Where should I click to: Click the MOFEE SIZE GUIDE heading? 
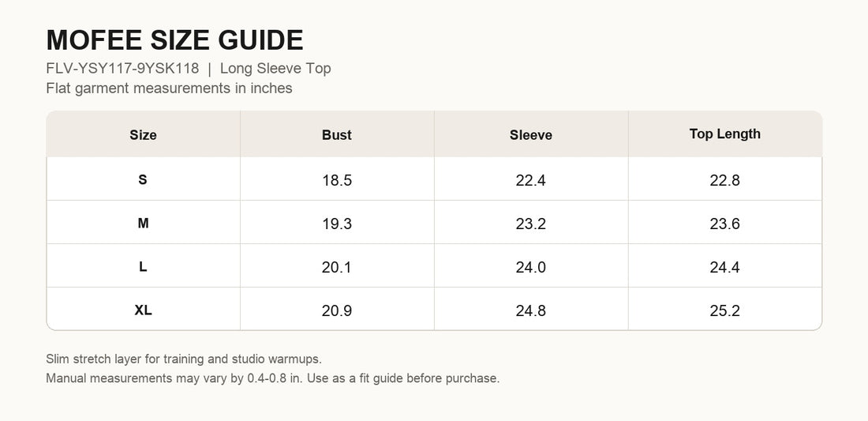pos(174,40)
